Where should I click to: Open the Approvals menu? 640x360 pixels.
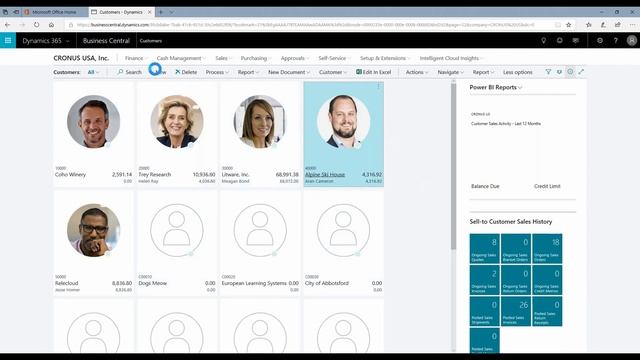pos(295,58)
